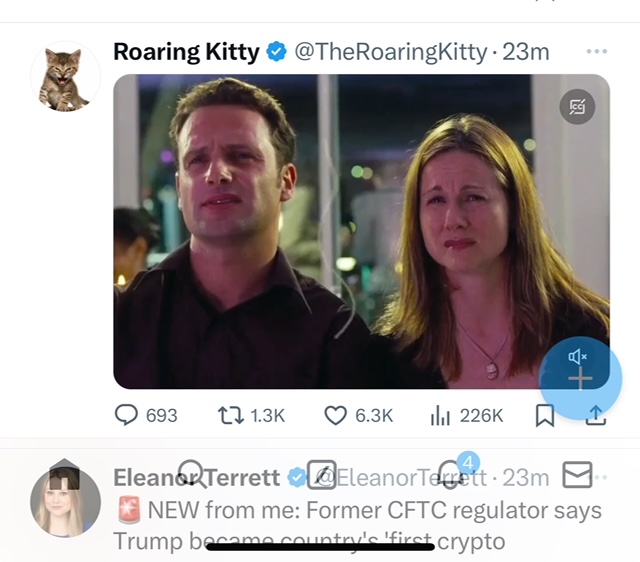Share the Roaring Kitty post

click(596, 415)
